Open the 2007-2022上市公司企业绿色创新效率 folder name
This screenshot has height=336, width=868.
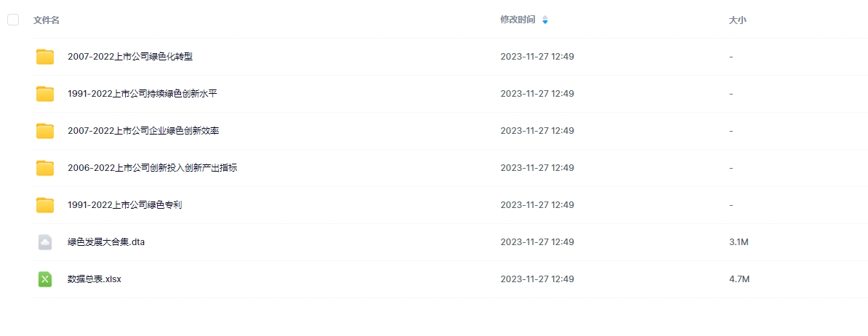click(143, 131)
